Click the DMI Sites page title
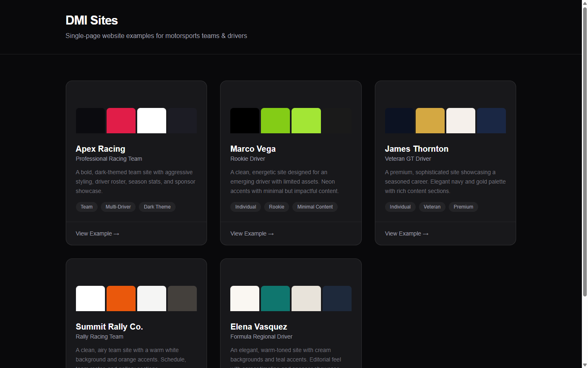This screenshot has height=368, width=588. [91, 20]
